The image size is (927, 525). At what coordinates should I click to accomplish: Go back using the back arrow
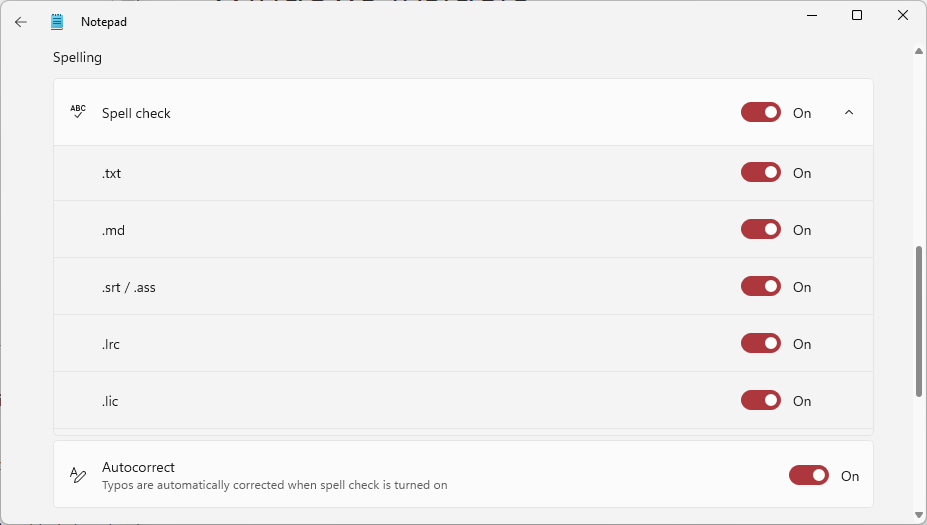click(21, 21)
